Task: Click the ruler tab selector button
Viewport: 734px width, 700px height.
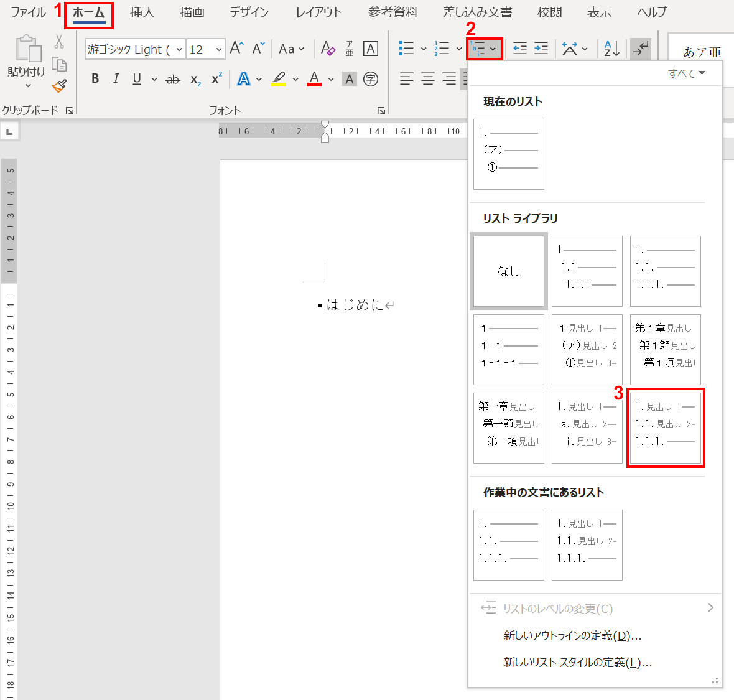Action: pos(9,132)
